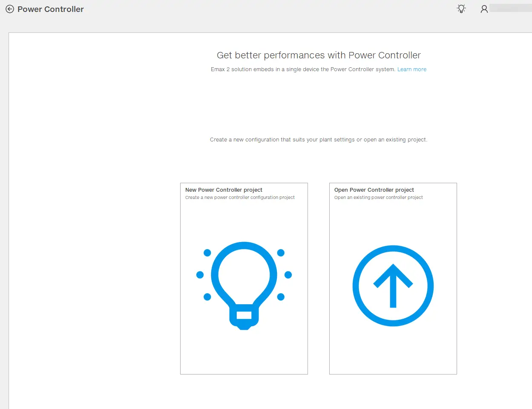Open the lightbulb tips icon in header
This screenshot has width=532, height=409.
click(461, 9)
